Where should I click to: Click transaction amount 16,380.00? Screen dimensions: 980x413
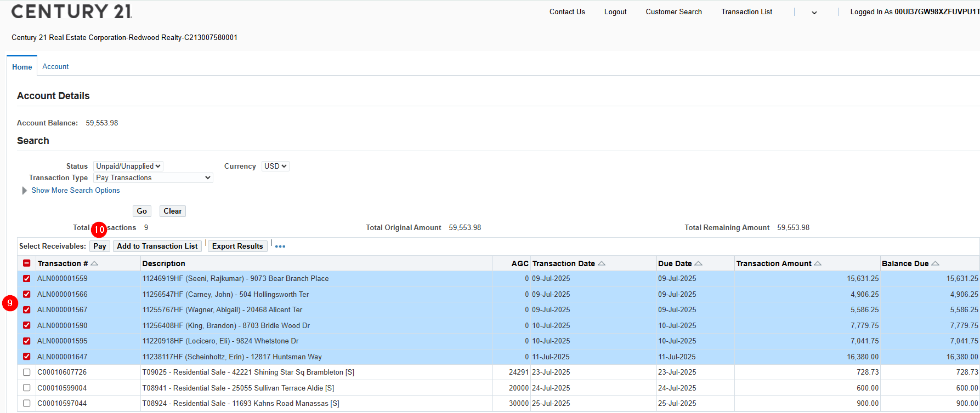click(863, 357)
